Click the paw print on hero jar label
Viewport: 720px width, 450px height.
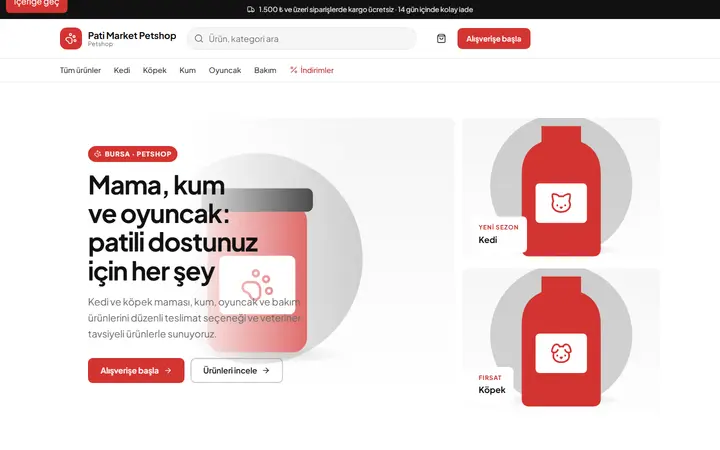(257, 285)
